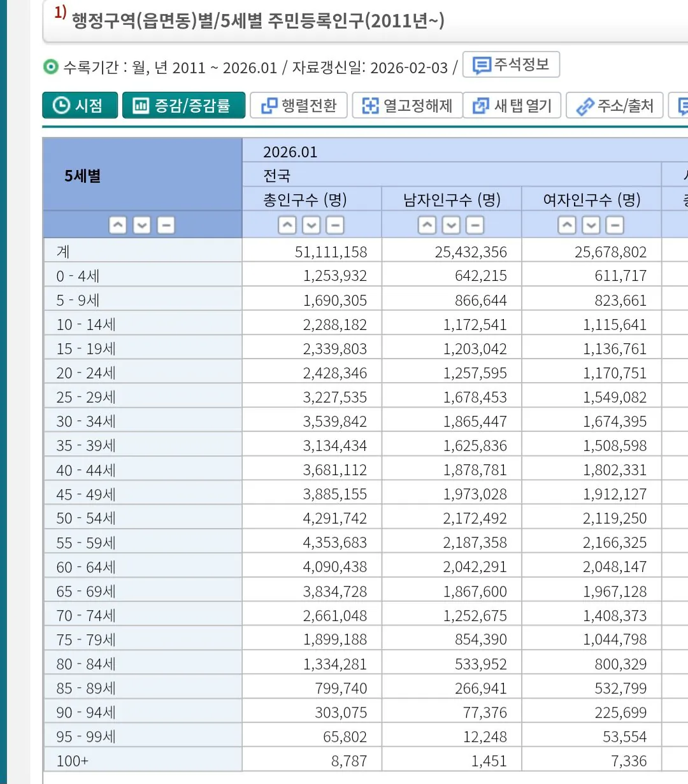Click the 주소/출처 button
Image resolution: width=688 pixels, height=784 pixels.
615,106
